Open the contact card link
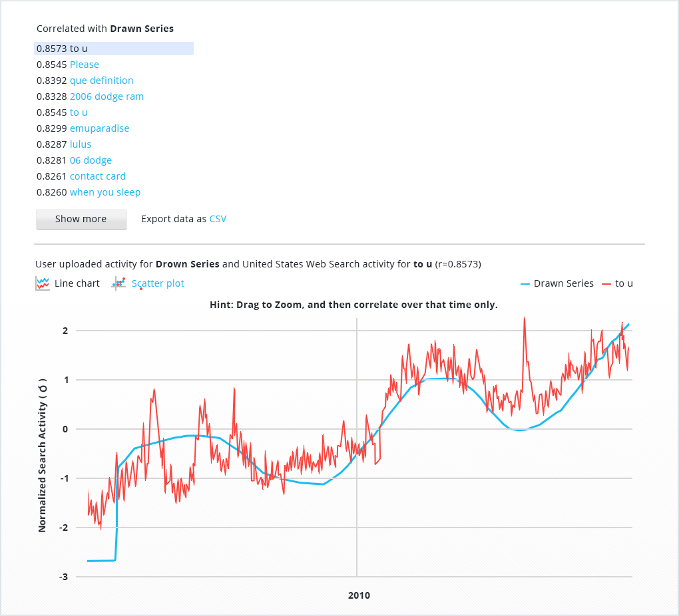The image size is (679, 616). (x=98, y=176)
